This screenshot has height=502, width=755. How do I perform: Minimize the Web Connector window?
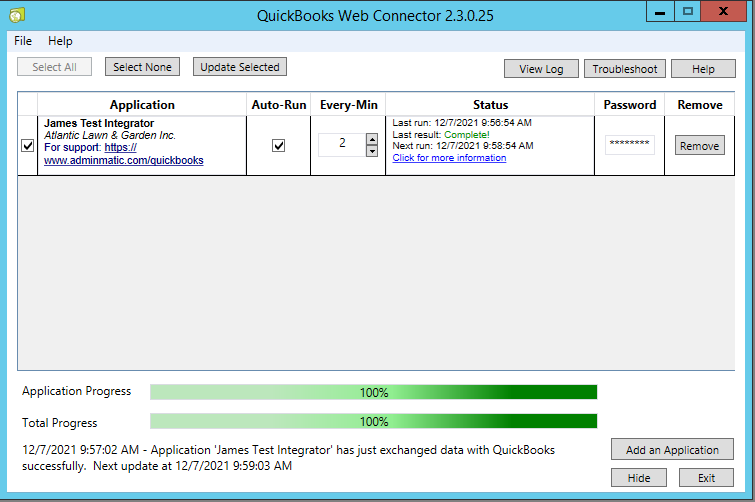(660, 12)
